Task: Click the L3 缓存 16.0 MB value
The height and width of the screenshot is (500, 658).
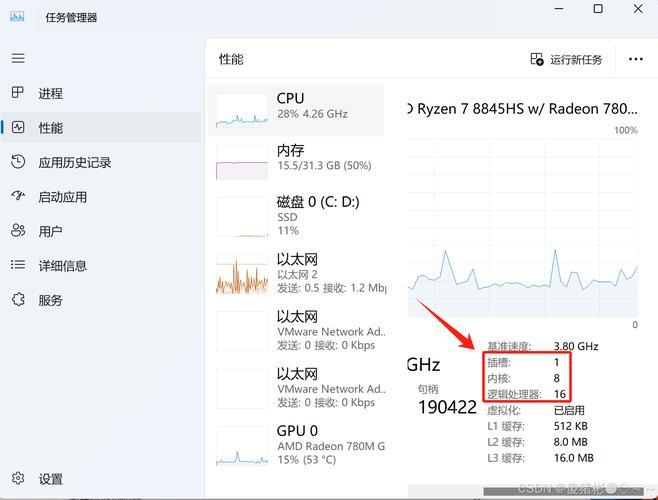Action: 573,458
